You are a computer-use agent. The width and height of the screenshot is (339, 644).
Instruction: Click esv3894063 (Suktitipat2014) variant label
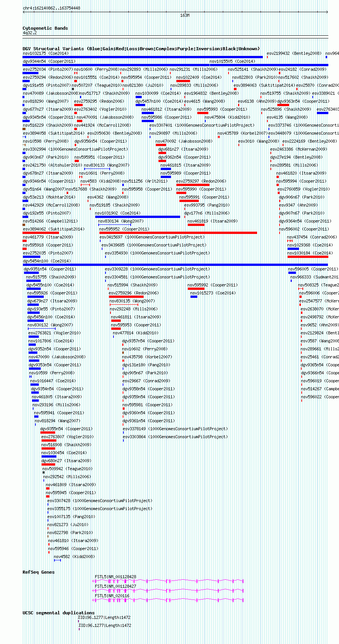tap(264, 85)
